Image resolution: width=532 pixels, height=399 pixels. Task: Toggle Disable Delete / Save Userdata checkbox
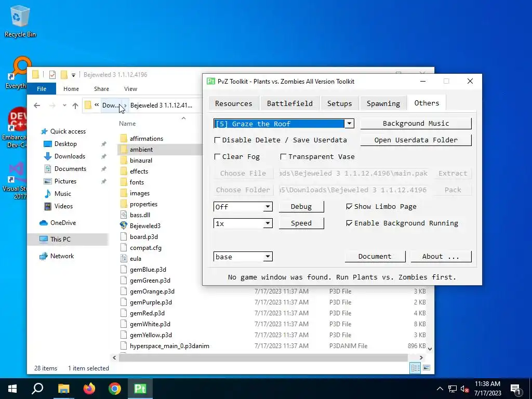(x=218, y=140)
